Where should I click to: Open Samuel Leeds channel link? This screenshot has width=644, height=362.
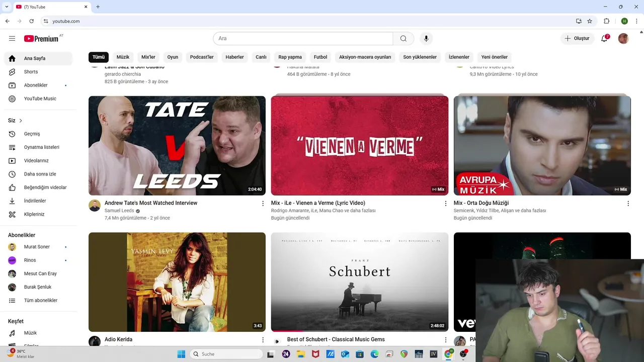pyautogui.click(x=119, y=211)
